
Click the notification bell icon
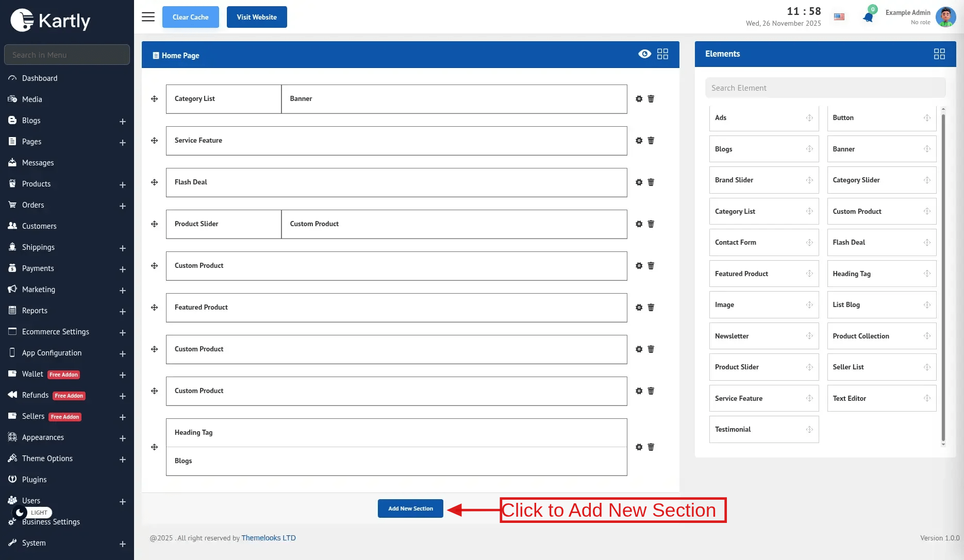point(868,17)
